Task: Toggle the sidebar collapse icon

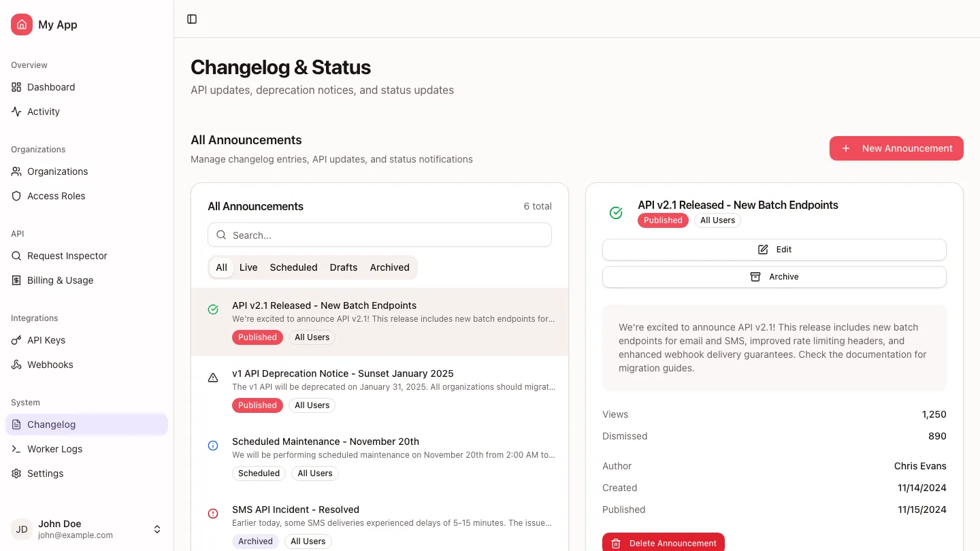Action: point(192,19)
